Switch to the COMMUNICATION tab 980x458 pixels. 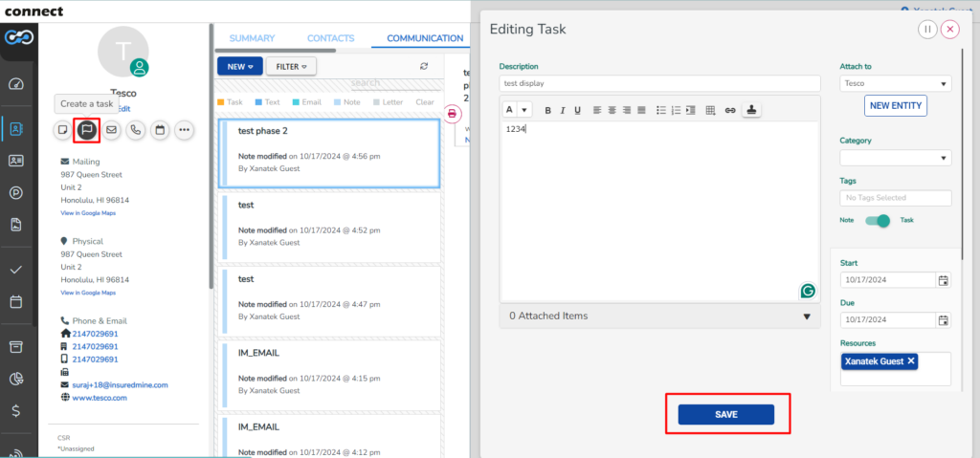pyautogui.click(x=425, y=38)
